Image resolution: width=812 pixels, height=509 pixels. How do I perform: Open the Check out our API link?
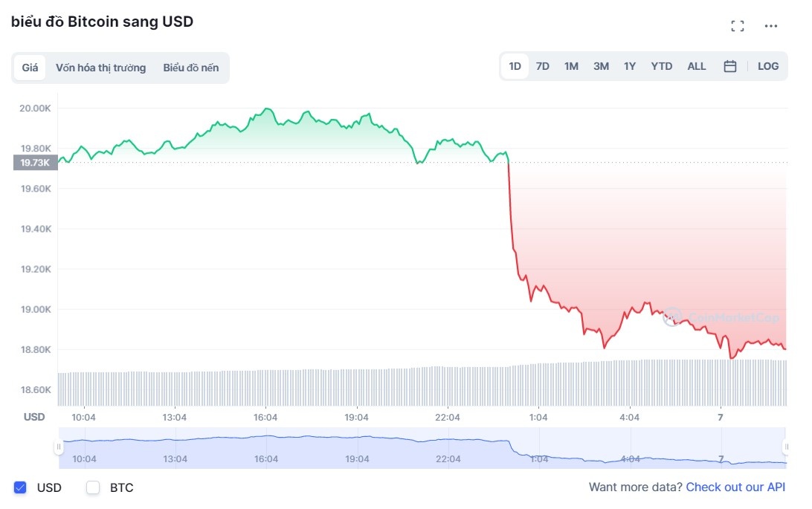pos(735,487)
